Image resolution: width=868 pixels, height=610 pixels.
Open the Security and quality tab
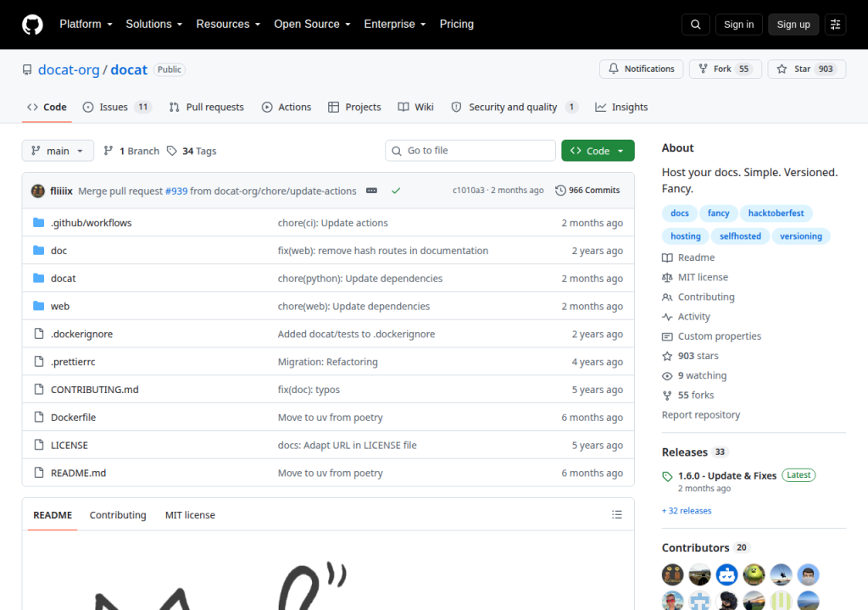coord(515,108)
